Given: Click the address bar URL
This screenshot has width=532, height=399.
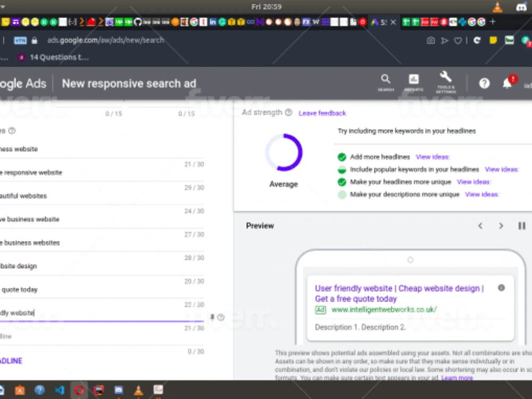Looking at the screenshot, I should click(x=105, y=40).
